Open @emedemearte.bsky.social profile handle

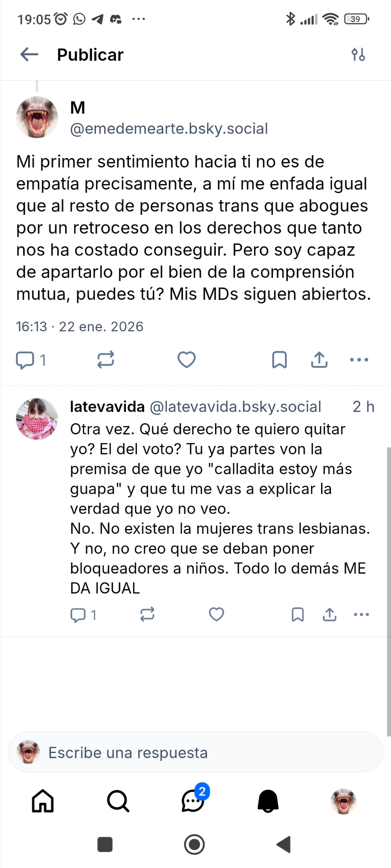pos(169,129)
